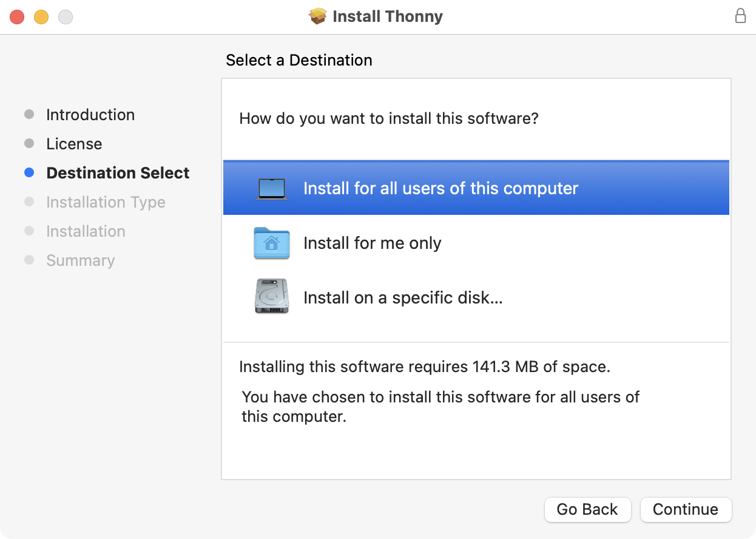Click gray bullet next to Introduction
This screenshot has width=756, height=539.
pos(29,115)
